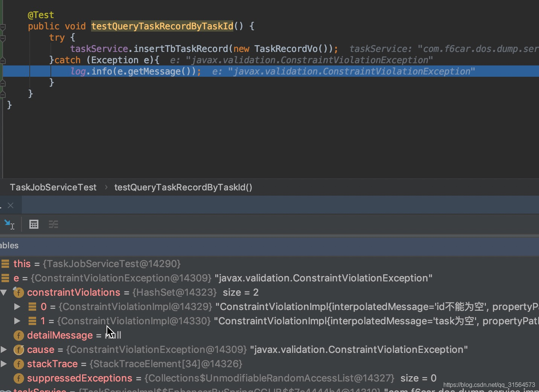Click the field icon next to stackTrace
539x392 pixels.
tap(18, 364)
